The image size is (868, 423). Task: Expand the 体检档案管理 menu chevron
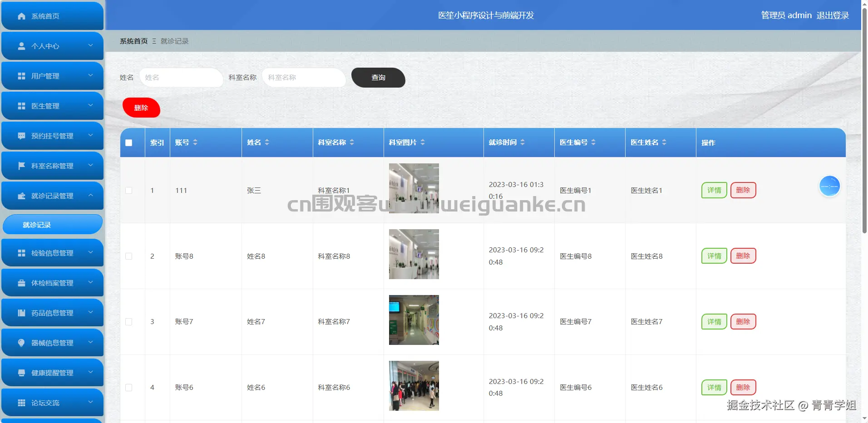coord(90,282)
